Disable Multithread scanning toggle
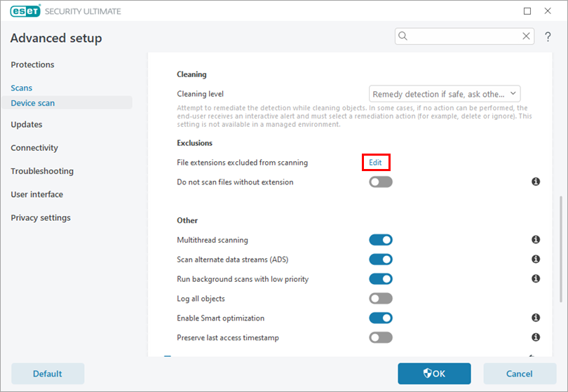This screenshot has width=568, height=392. click(381, 240)
